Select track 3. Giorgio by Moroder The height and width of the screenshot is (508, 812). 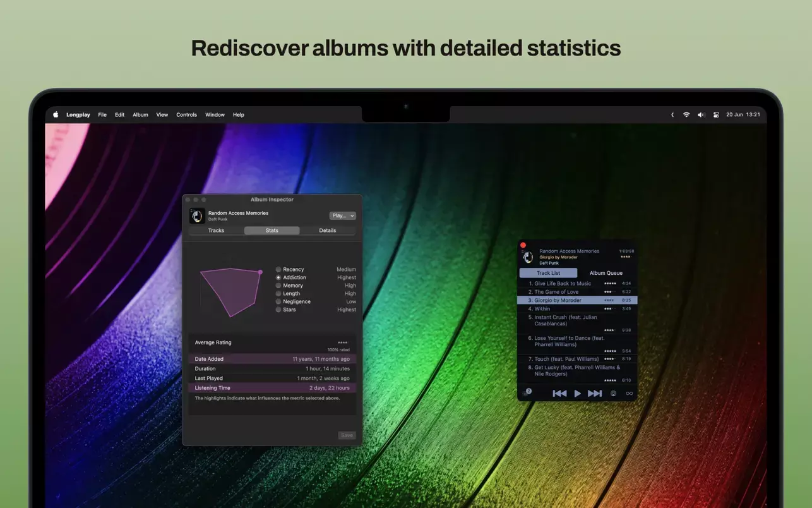[577, 300]
